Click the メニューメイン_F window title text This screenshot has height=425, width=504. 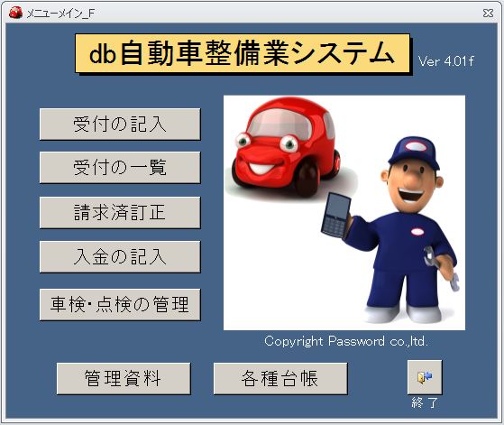(x=60, y=14)
